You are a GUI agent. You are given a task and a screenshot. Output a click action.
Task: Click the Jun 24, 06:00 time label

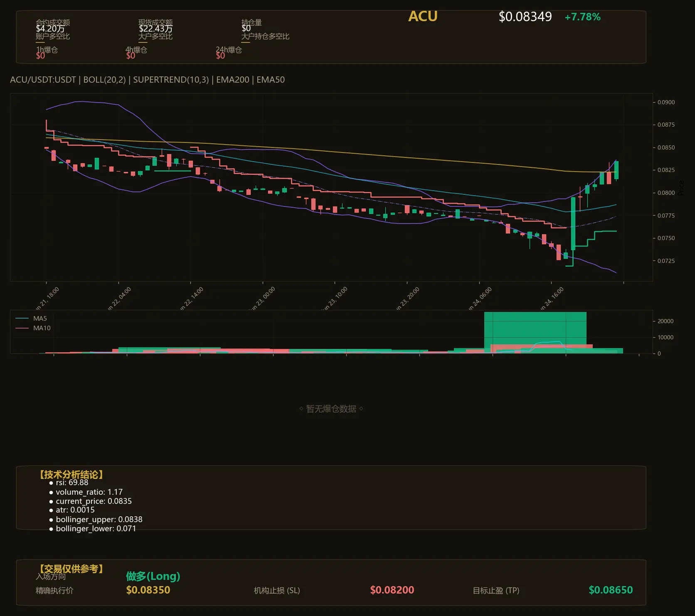pyautogui.click(x=480, y=298)
